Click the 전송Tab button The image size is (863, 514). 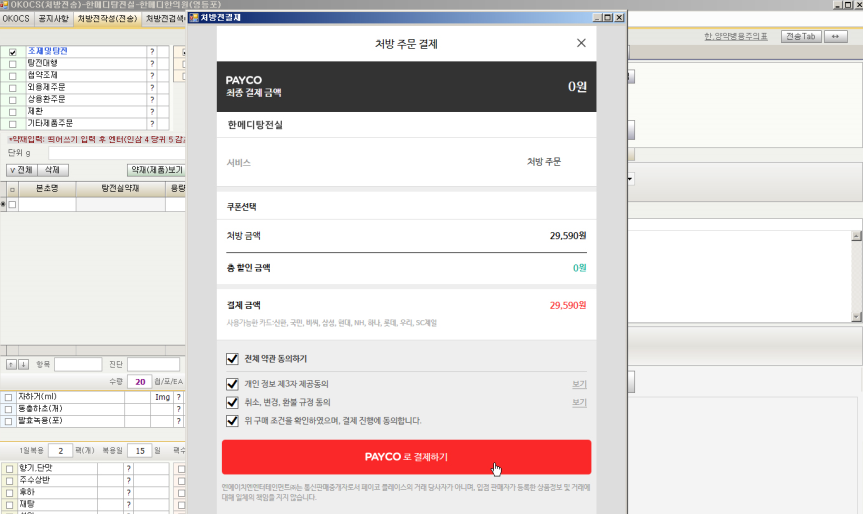pos(801,36)
